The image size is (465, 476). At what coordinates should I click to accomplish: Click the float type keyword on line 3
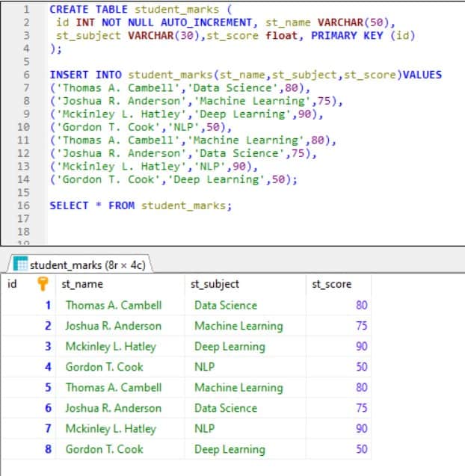pyautogui.click(x=281, y=36)
